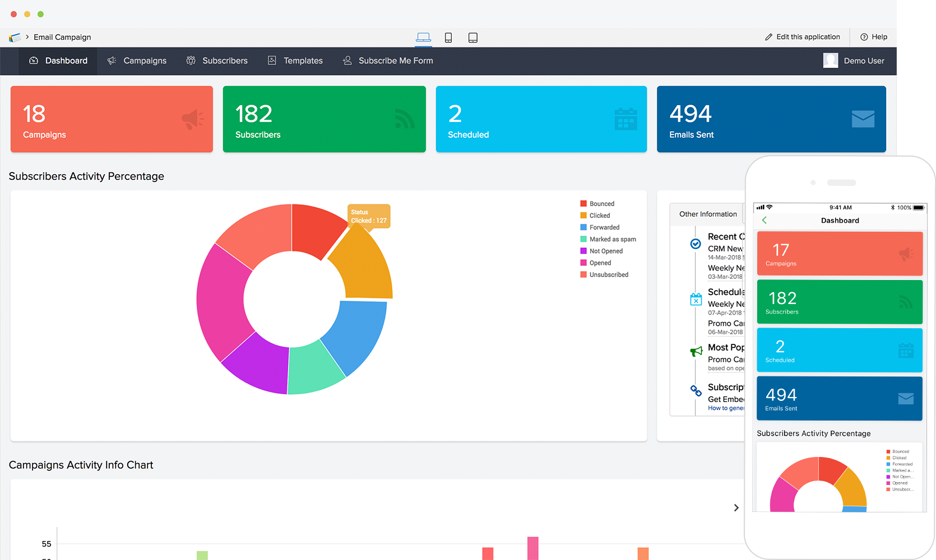Open the Help menu
This screenshot has width=936, height=560.
[873, 37]
